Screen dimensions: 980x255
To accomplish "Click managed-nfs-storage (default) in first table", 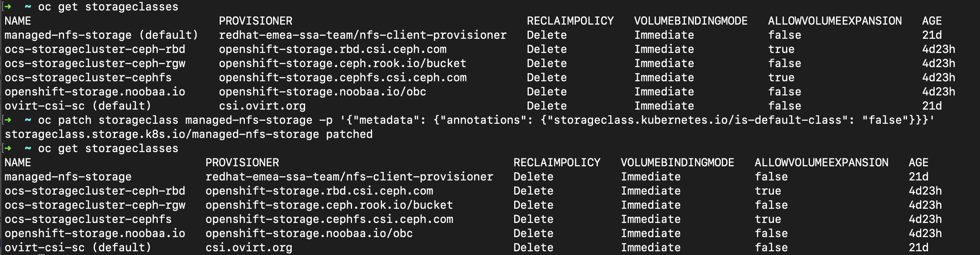I will coord(102,35).
